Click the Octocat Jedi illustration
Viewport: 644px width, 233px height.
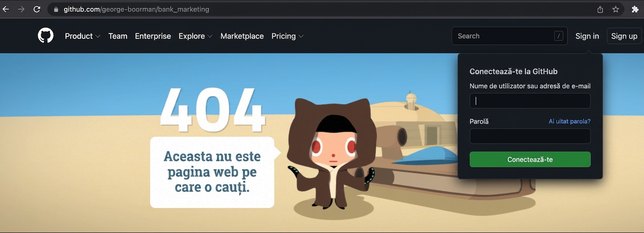tap(332, 154)
